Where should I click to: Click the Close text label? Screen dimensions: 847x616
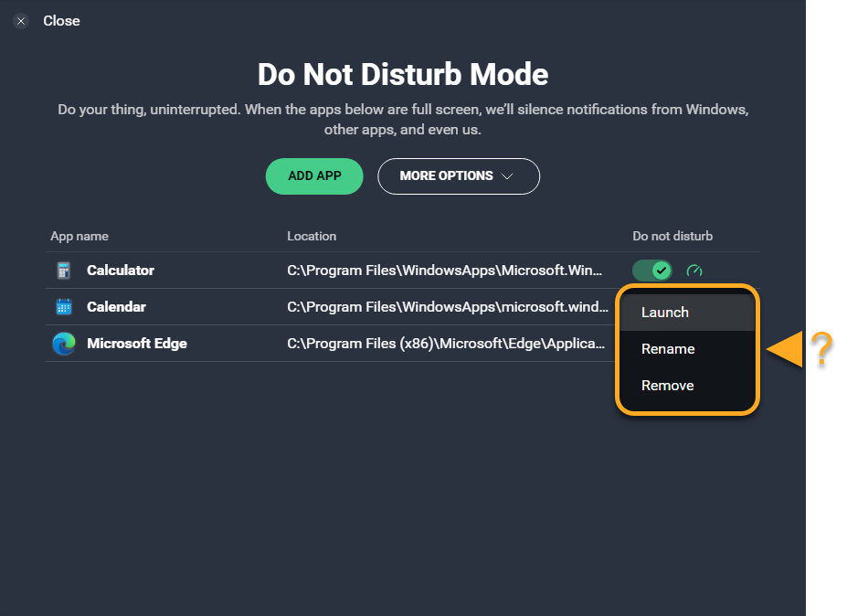tap(61, 21)
